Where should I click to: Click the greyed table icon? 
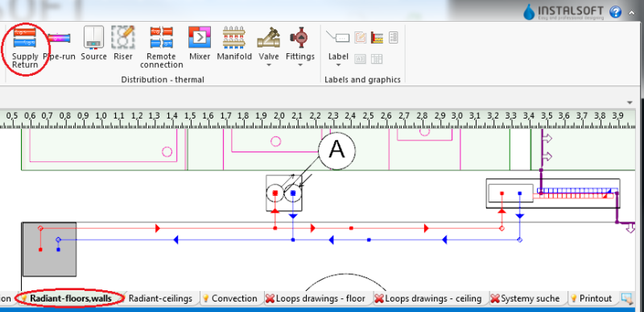(377, 59)
